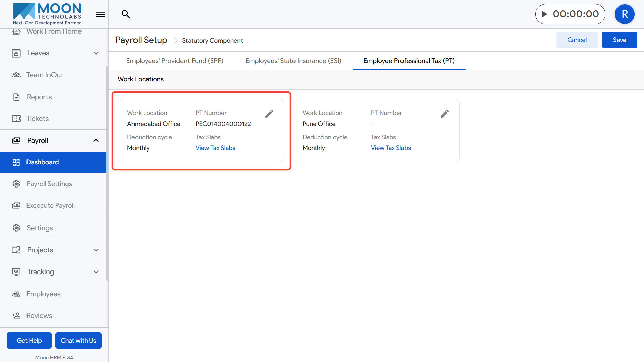Click the Chat with Us button

[78, 340]
